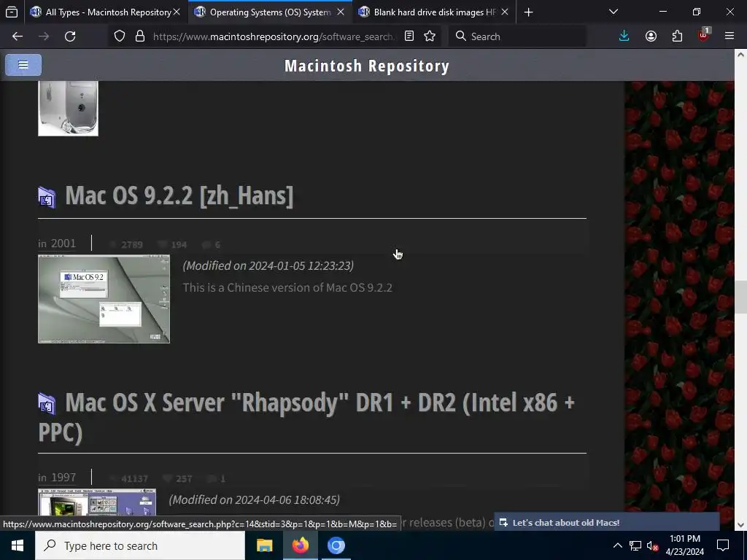Click the year 1997 link
This screenshot has width=747, height=560.
tap(63, 478)
